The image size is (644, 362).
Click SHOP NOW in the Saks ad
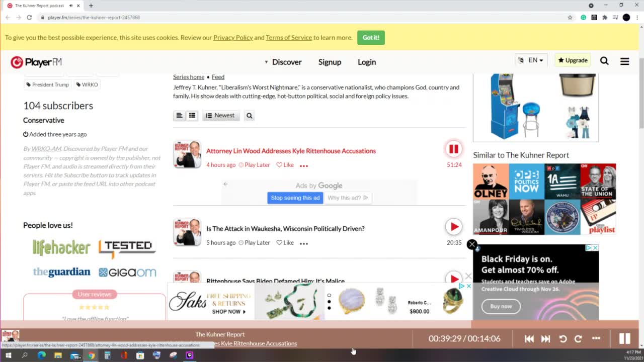pos(228,312)
